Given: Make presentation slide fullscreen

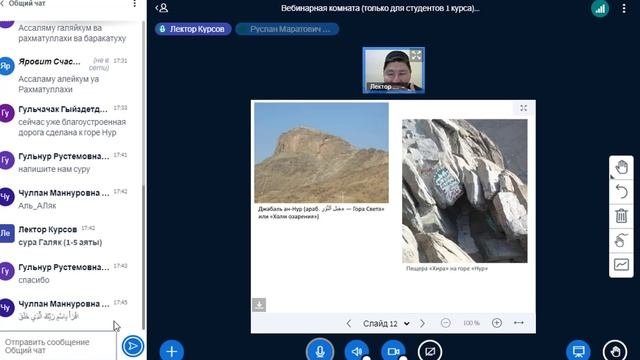Looking at the screenshot, I should [524, 108].
